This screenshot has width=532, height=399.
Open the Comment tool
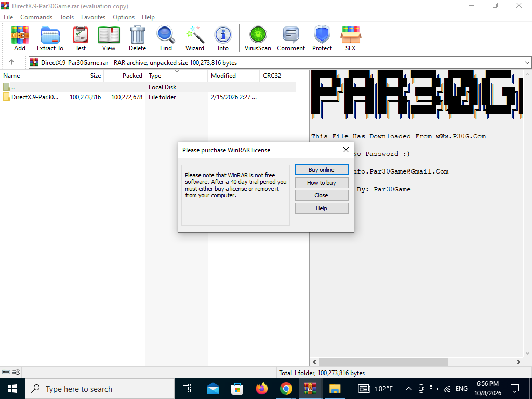(291, 38)
